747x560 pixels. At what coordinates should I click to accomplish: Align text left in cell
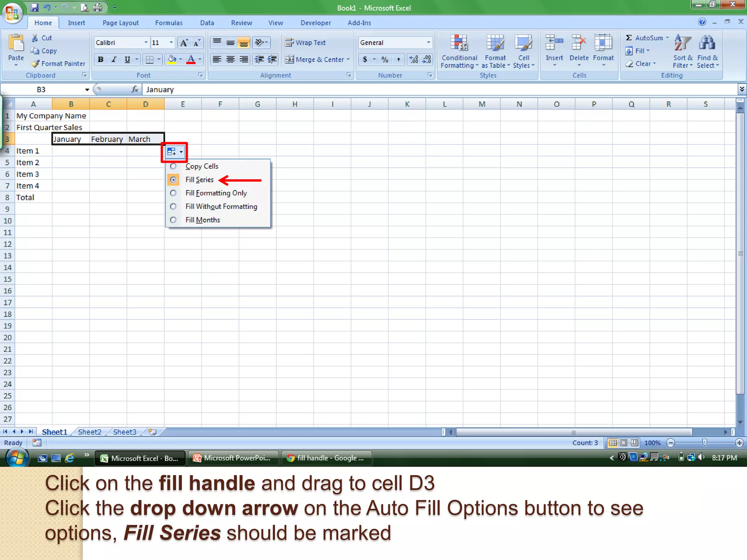217,59
